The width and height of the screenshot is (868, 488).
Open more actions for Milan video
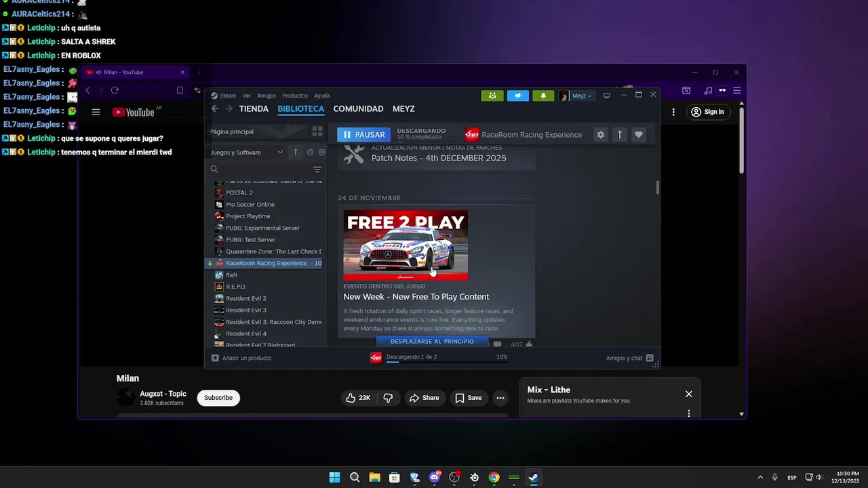(500, 398)
